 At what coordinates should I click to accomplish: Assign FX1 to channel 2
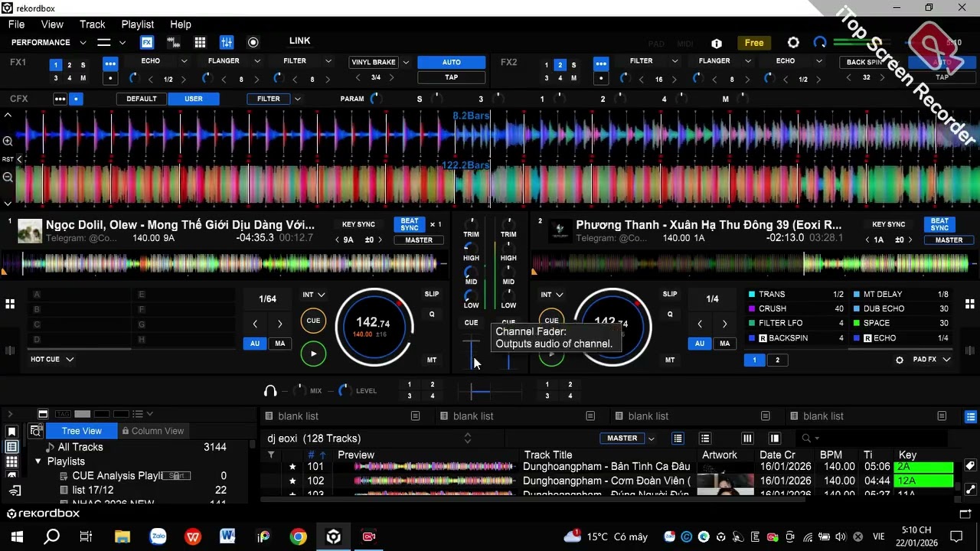[69, 65]
